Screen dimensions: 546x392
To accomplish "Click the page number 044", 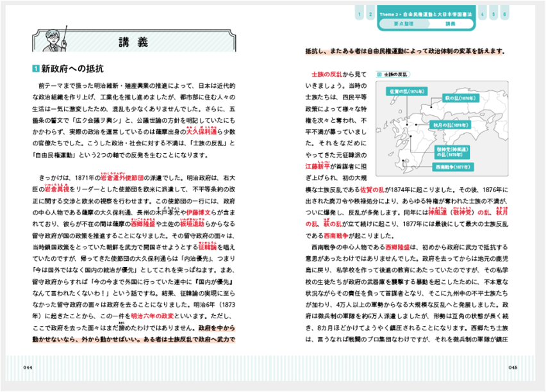I will pyautogui.click(x=28, y=367).
